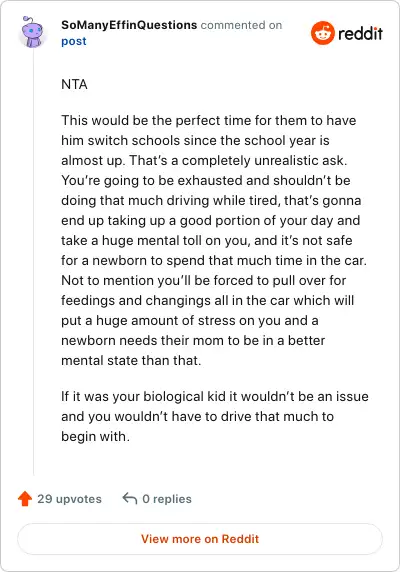Viewport: 400px width, 572px height.
Task: Open the purple Snoo avatar of the commenter
Action: [x=33, y=32]
